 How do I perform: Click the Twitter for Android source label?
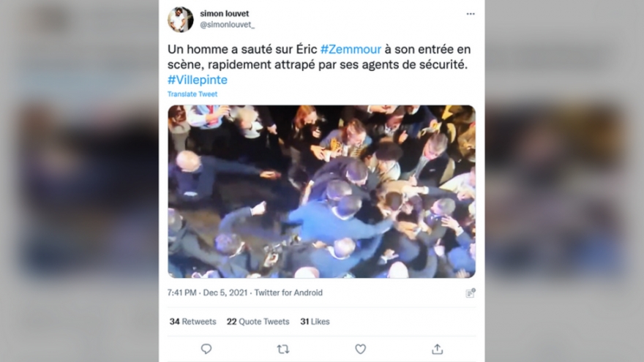(x=288, y=293)
